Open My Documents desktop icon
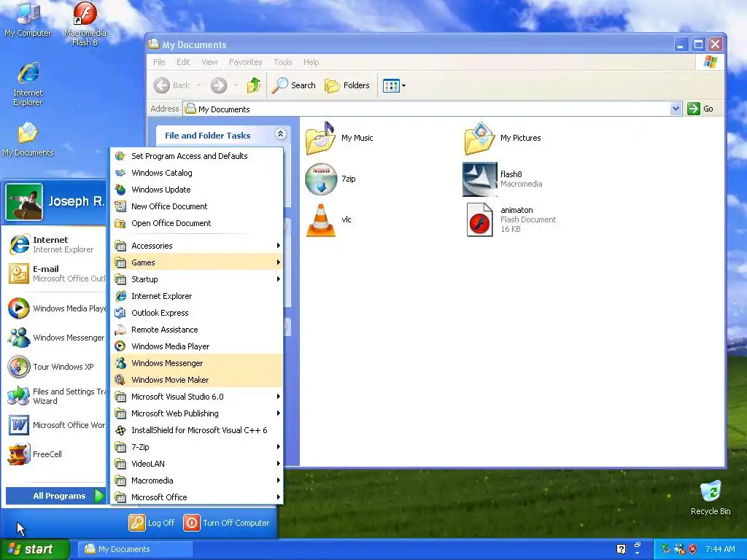This screenshot has height=560, width=747. tap(28, 139)
